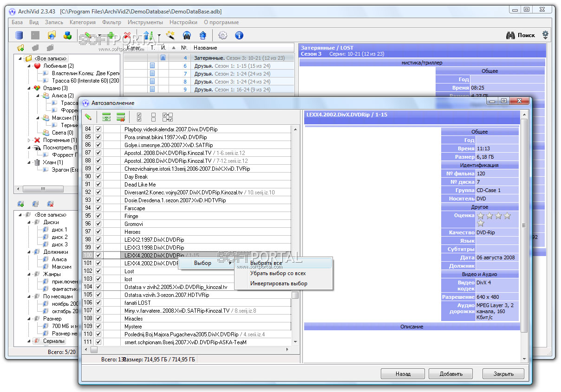Open the База menu
Viewport: 561px width, 392px height.
tap(17, 22)
